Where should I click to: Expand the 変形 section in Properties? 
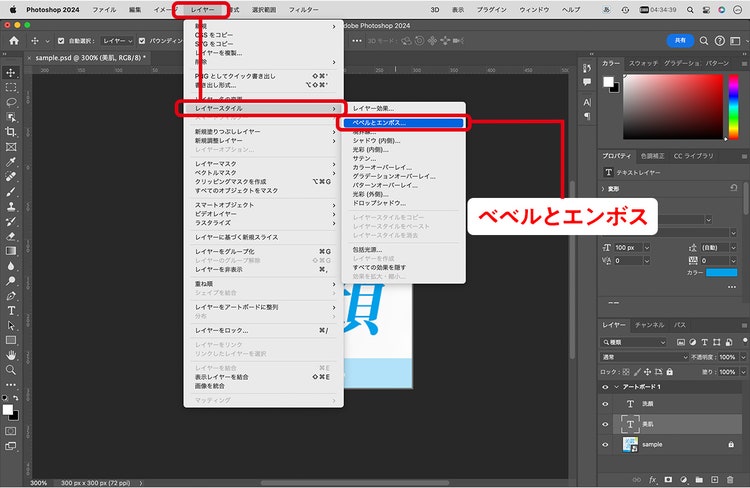pos(603,189)
